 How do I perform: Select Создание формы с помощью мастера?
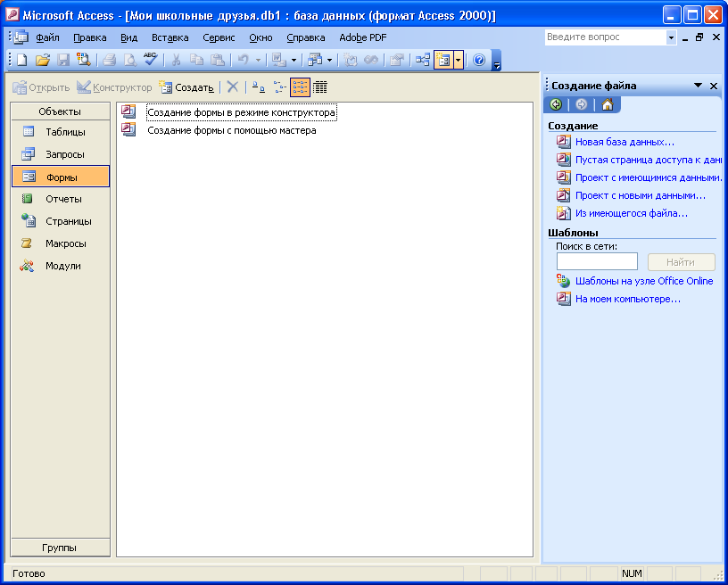coord(232,130)
